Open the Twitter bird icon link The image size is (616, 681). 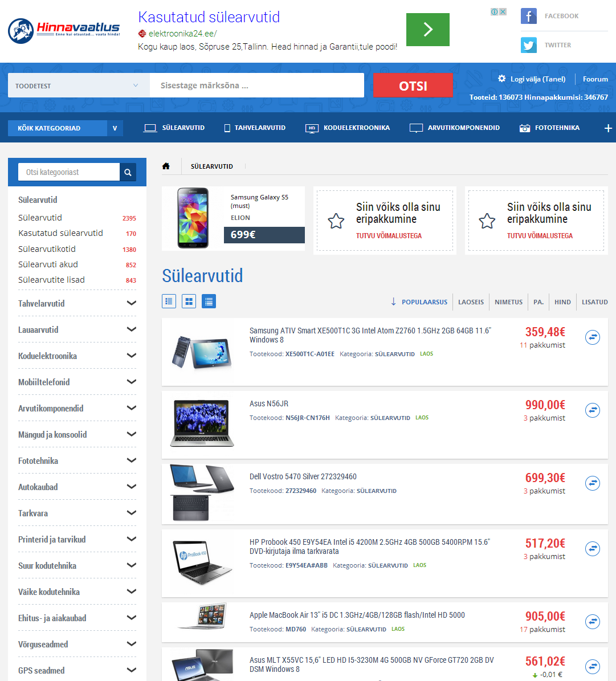(x=529, y=45)
